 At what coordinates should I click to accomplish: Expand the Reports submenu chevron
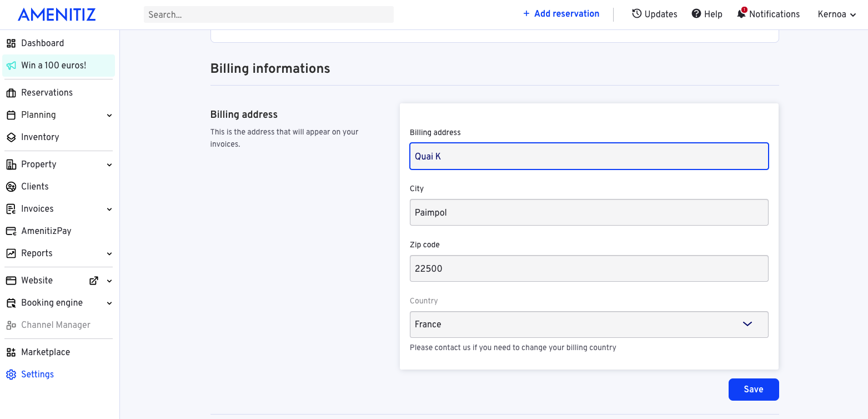click(x=109, y=254)
